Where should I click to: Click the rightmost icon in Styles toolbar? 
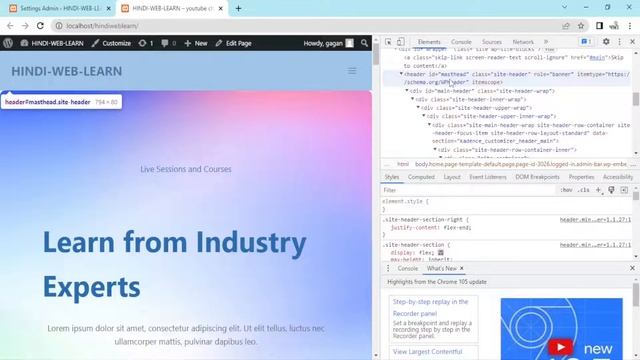(624, 190)
